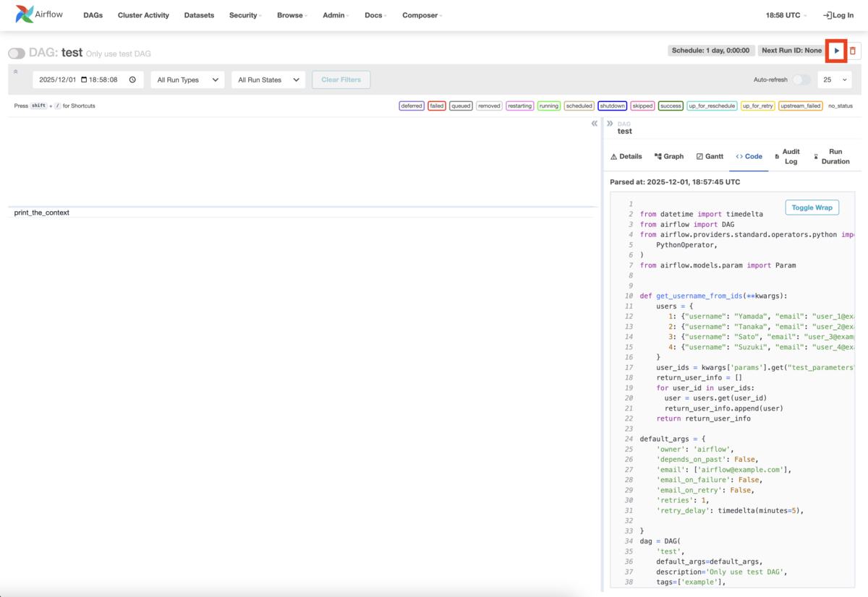868x597 pixels.
Task: Click the clock icon in datetime field
Action: [132, 80]
